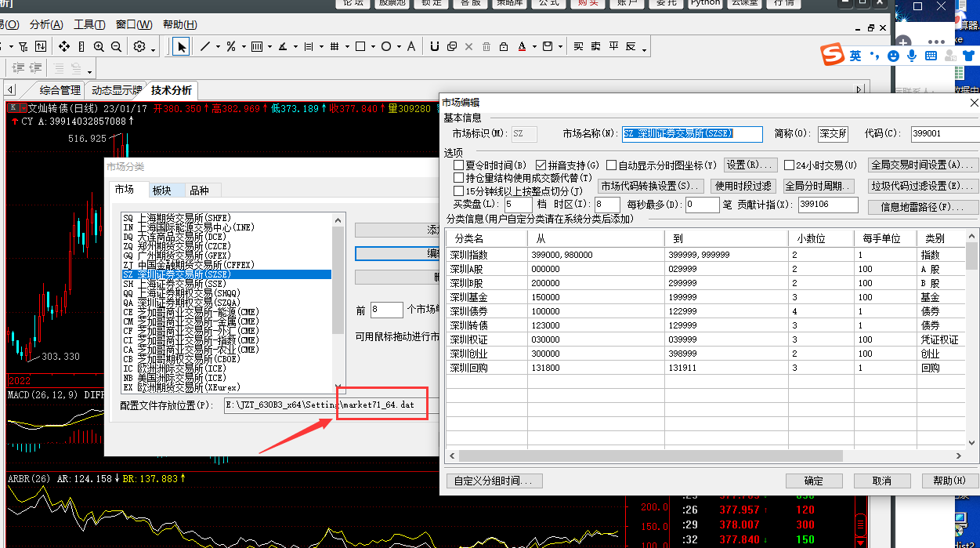This screenshot has width=980, height=548.
Task: Click the 代码(C) input field
Action: click(944, 134)
